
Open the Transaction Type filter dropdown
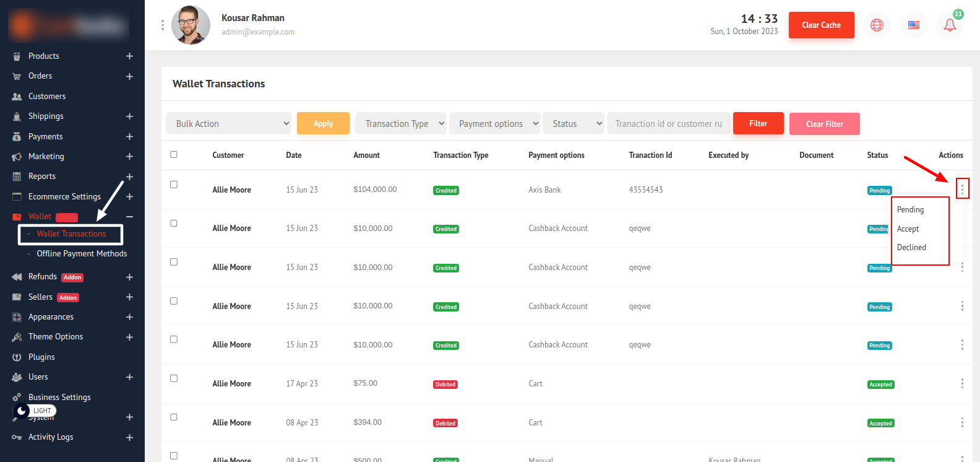[x=400, y=123]
